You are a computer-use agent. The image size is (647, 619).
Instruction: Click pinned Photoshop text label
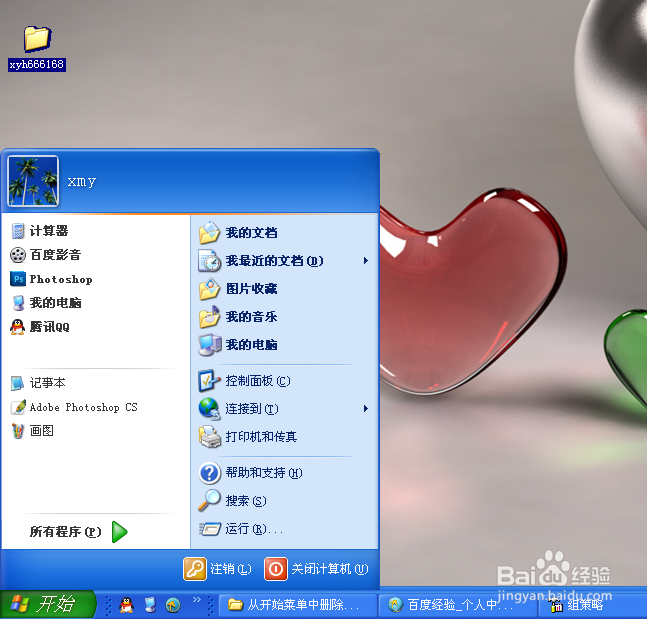pyautogui.click(x=61, y=279)
